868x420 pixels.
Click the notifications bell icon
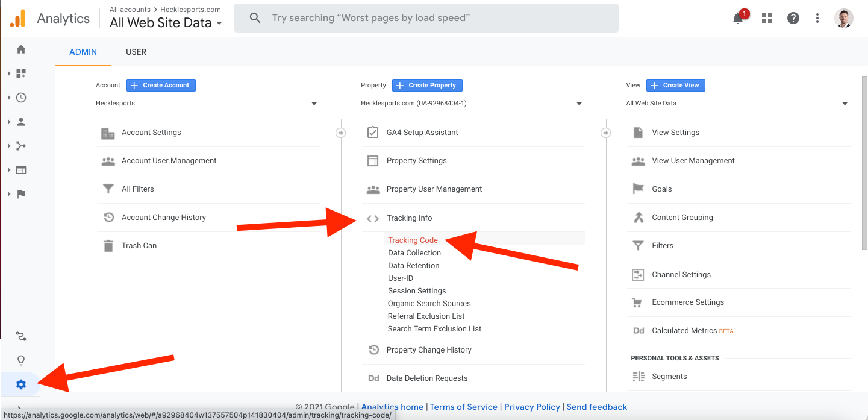tap(738, 18)
